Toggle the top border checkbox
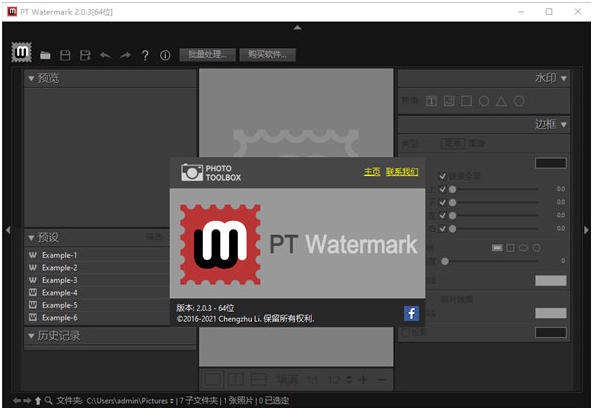Screen dimensions: 593x408 pos(442,189)
